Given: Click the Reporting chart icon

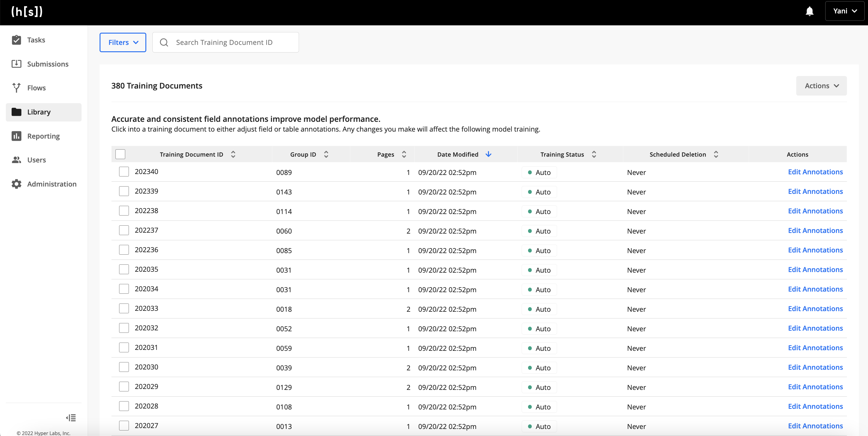Looking at the screenshot, I should tap(16, 136).
